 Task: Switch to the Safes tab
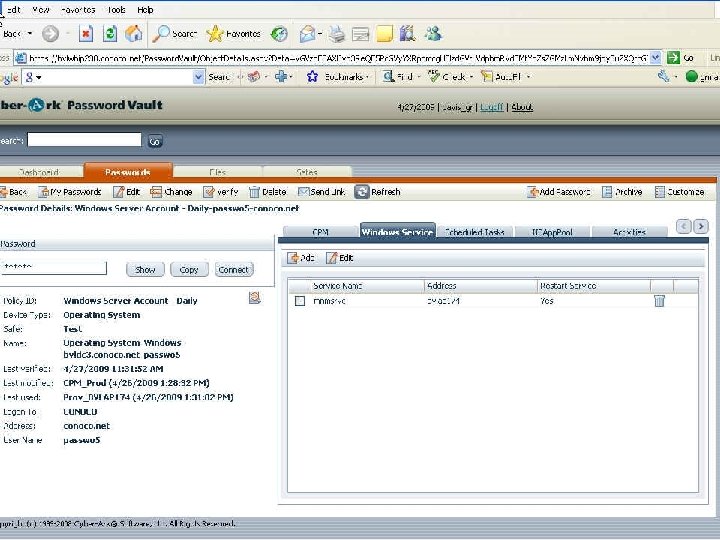point(307,172)
